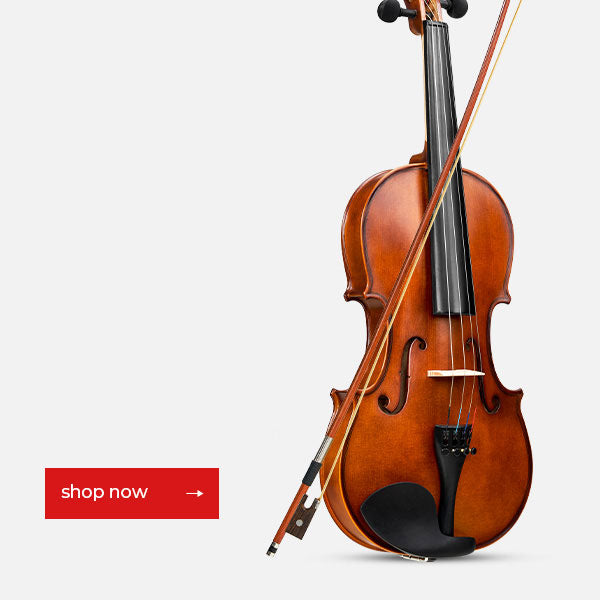Click the red shop now button
600x600 pixels.
pos(132,493)
